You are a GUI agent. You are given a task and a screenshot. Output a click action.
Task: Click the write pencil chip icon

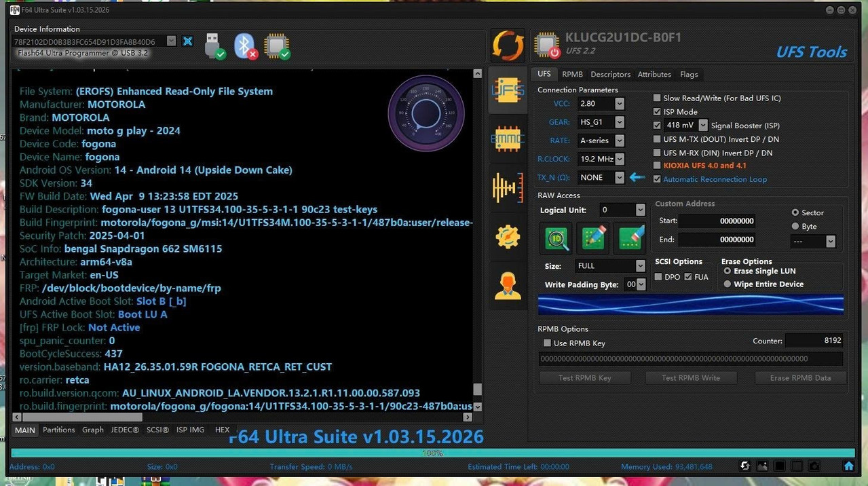click(593, 238)
